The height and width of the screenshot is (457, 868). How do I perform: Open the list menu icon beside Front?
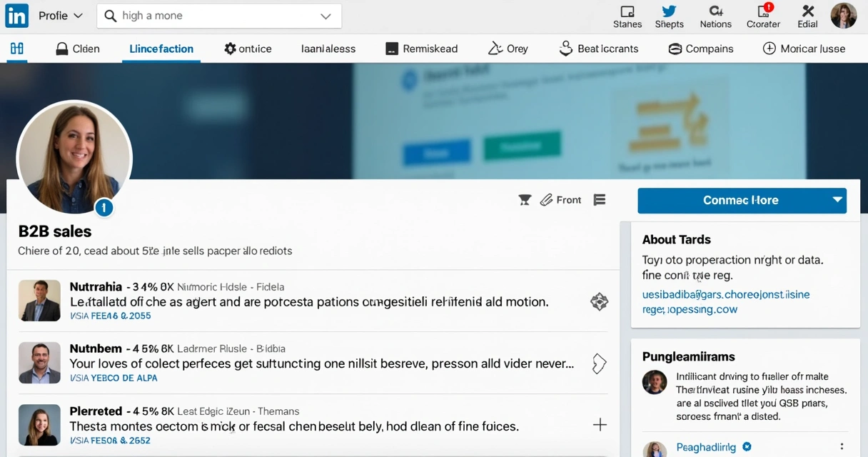tap(600, 200)
